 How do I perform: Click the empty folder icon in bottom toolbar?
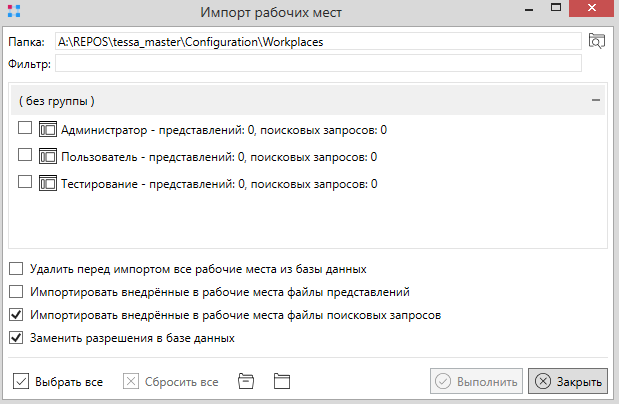point(281,381)
